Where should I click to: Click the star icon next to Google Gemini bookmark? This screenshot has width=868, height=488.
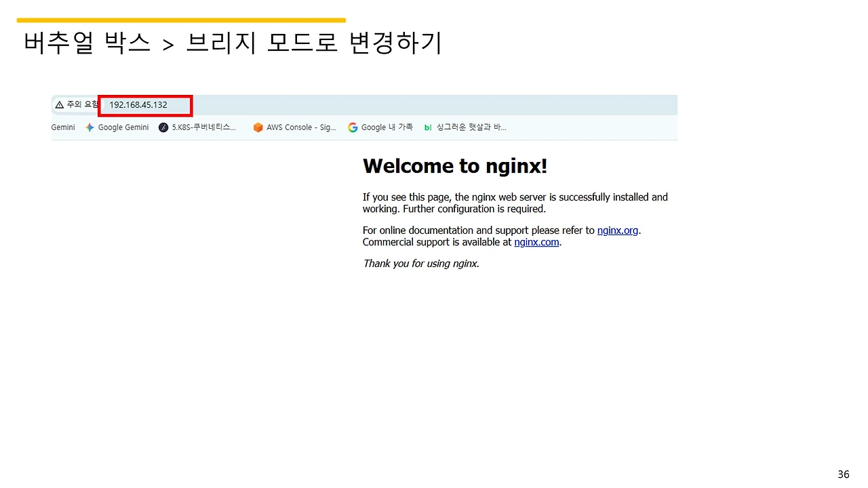pos(90,127)
